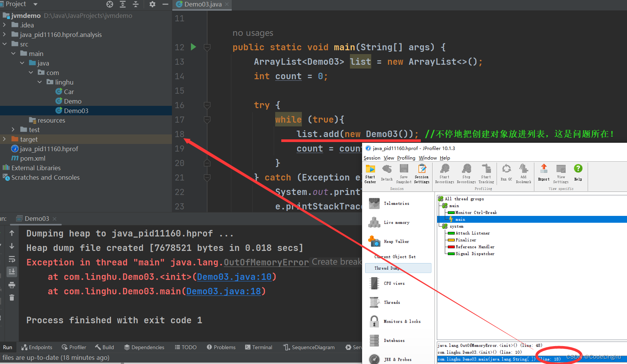Screen dimensions: 627x364
Task: Hide the Project tool window
Action: click(165, 4)
